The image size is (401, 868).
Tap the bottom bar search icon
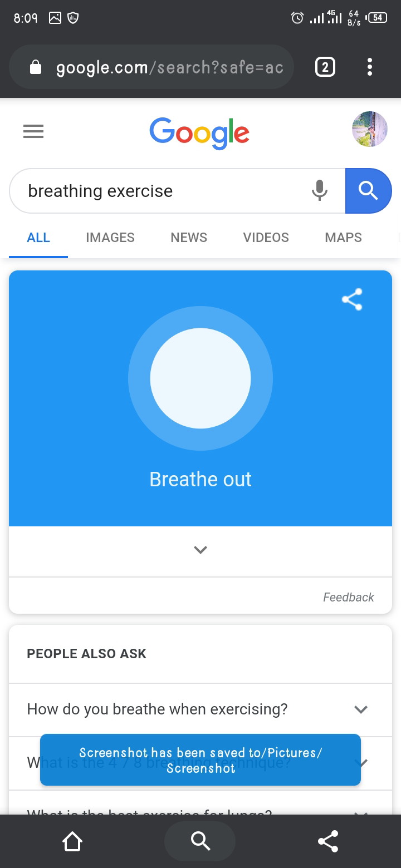(x=200, y=841)
